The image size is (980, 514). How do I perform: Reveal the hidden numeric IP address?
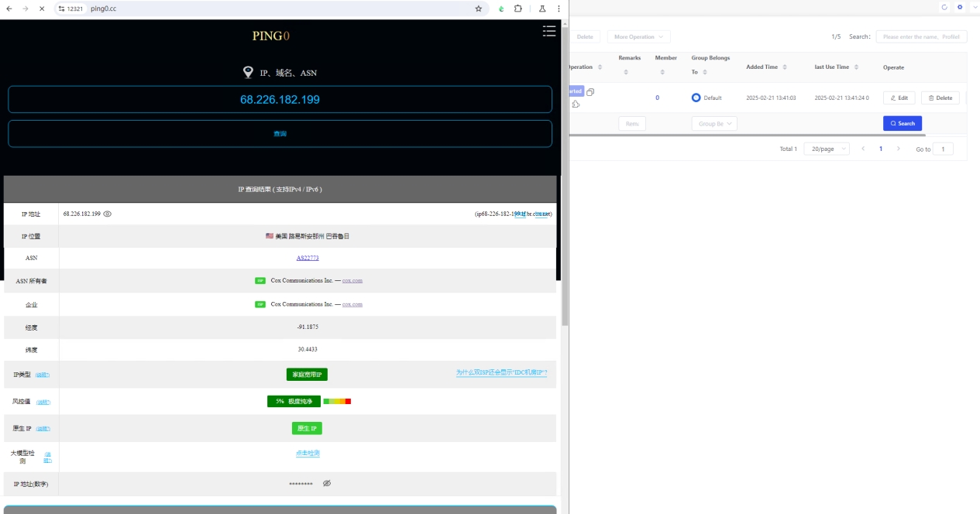click(327, 483)
